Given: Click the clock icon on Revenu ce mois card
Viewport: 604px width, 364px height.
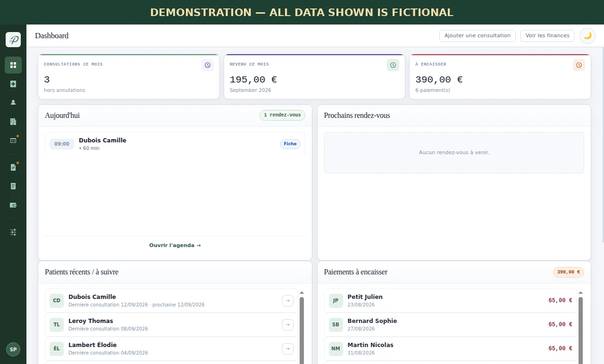Looking at the screenshot, I should click(x=393, y=65).
